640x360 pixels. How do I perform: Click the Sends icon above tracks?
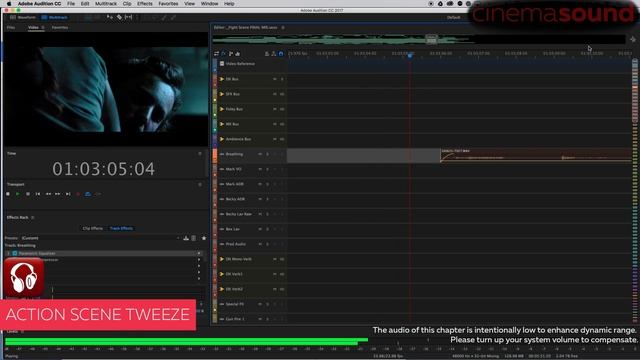(x=231, y=53)
